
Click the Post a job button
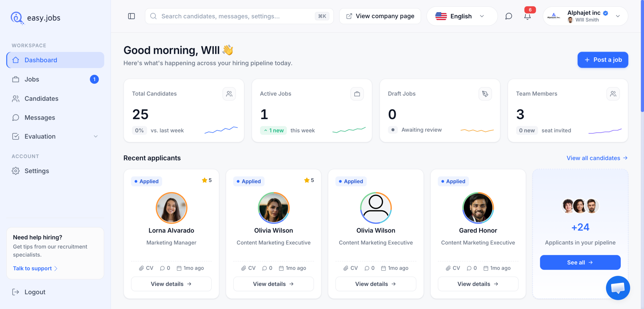coord(603,60)
